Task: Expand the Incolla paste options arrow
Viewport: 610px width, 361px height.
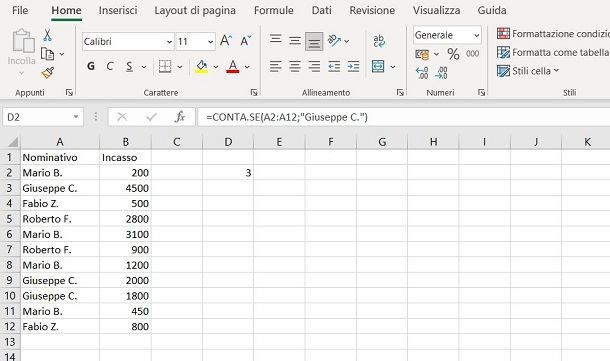Action: point(22,73)
